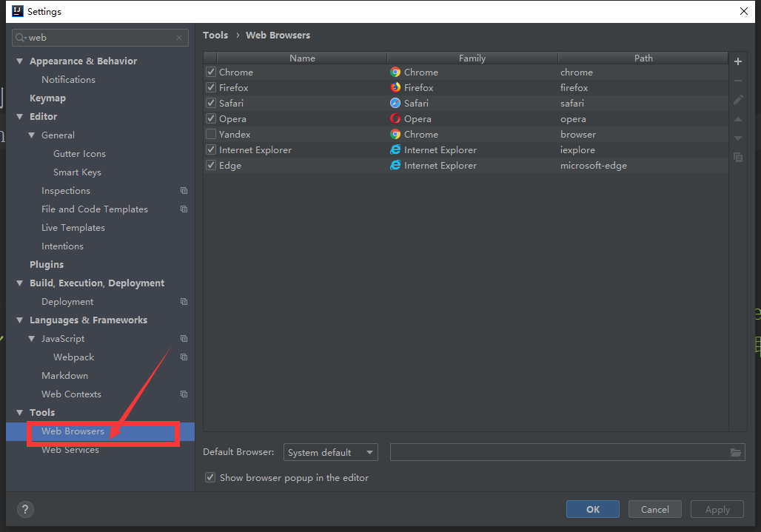Click the edit pencil icon
Viewport: 761px width, 532px height.
[738, 100]
